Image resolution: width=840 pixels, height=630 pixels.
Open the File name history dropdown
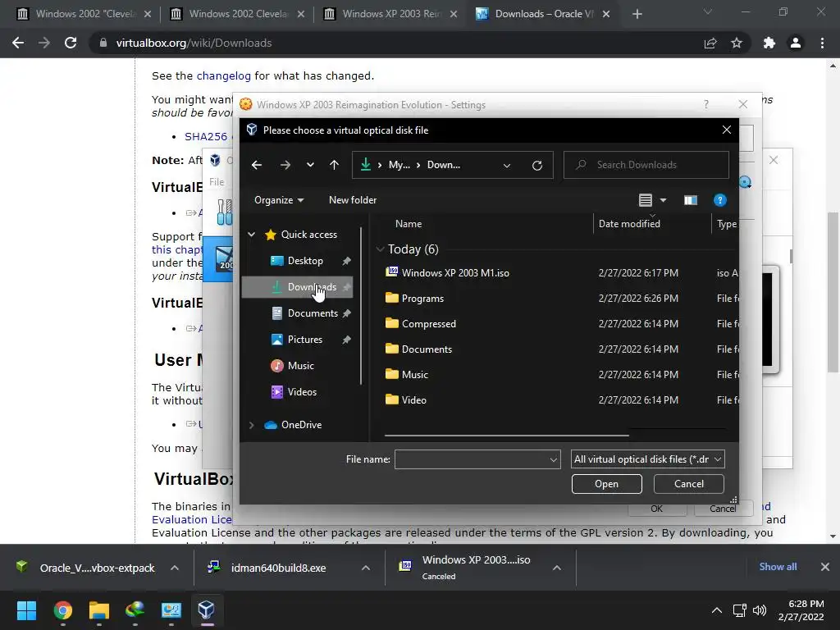point(554,459)
